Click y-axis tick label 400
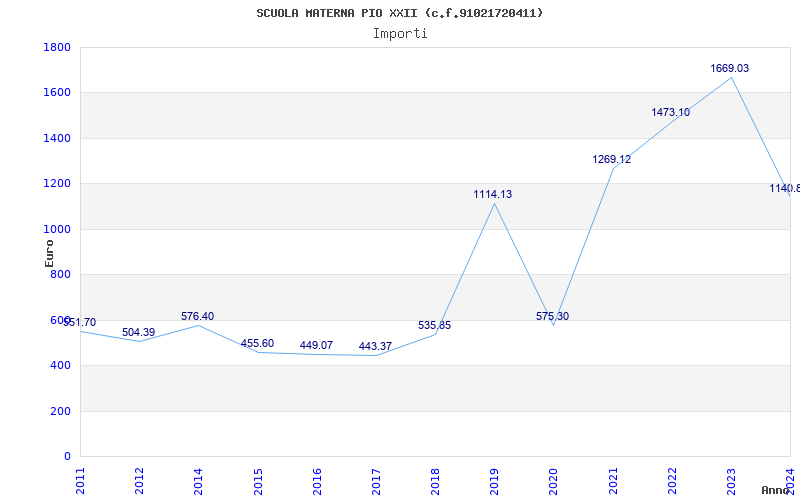This screenshot has width=800, height=500. point(61,366)
